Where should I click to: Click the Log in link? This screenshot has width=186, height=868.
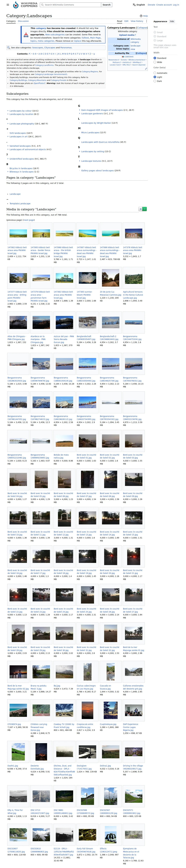176,5
